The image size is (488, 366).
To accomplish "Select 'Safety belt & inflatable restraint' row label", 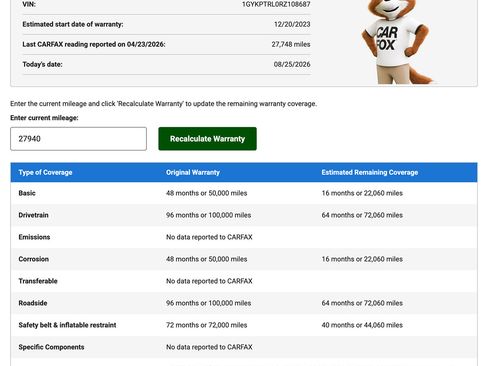I will click(x=67, y=325).
